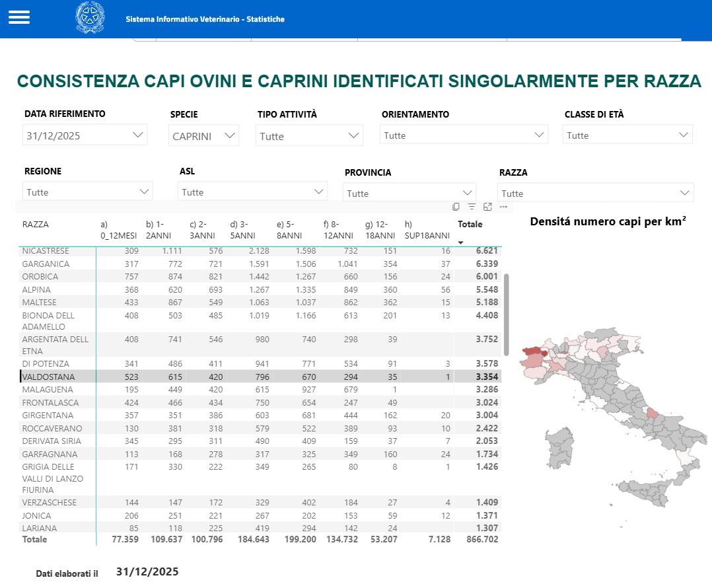This screenshot has width=712, height=588.
Task: Open the DATA RIFERIMENTO dropdown
Action: click(85, 135)
